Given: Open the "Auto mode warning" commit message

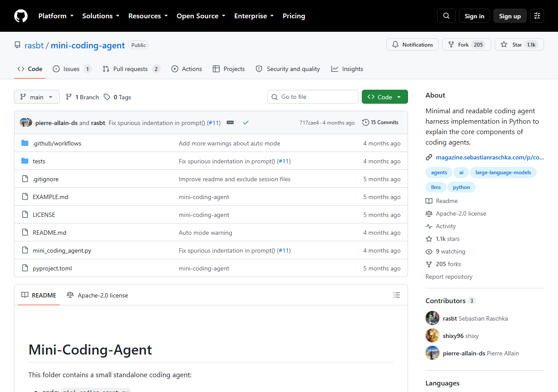Looking at the screenshot, I should 205,233.
